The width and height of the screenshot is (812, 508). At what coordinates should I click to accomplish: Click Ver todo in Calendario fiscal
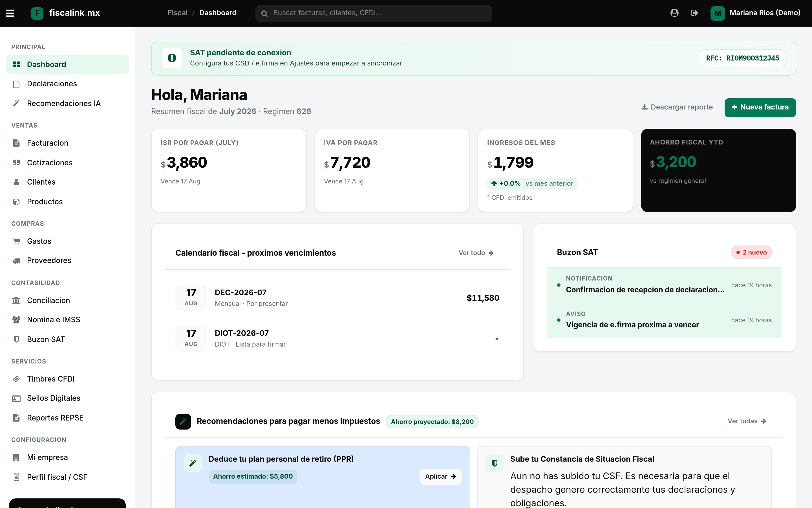(x=476, y=253)
